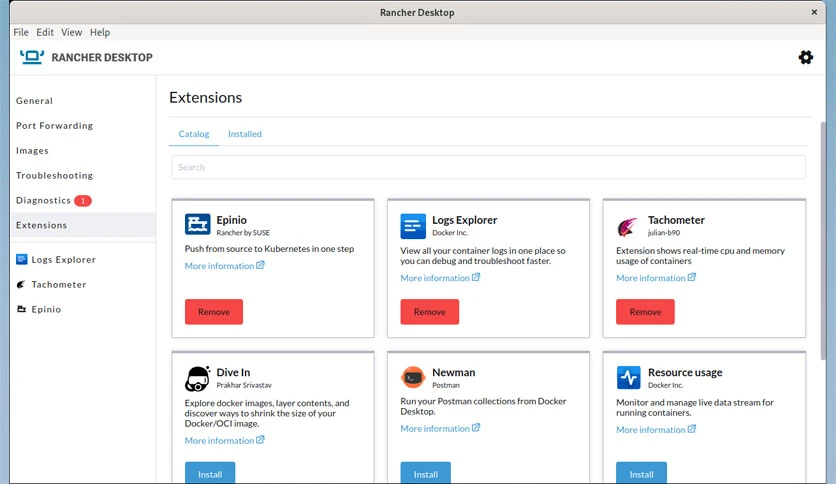Screen dimensions: 836x484
Task: Go to Troubleshooting in sidebar
Action: point(54,175)
